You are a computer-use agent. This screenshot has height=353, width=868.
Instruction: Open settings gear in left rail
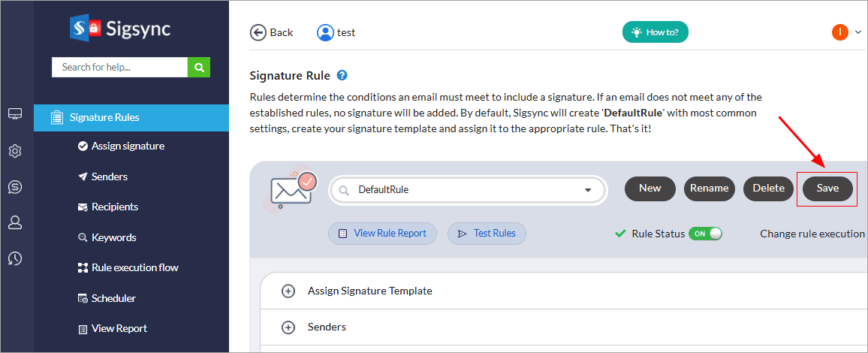pos(15,151)
